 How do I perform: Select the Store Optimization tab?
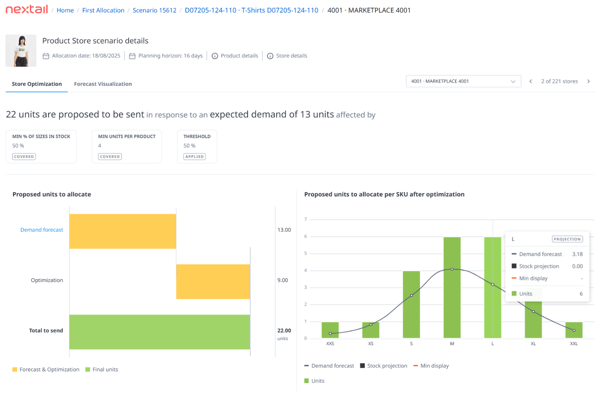click(37, 84)
